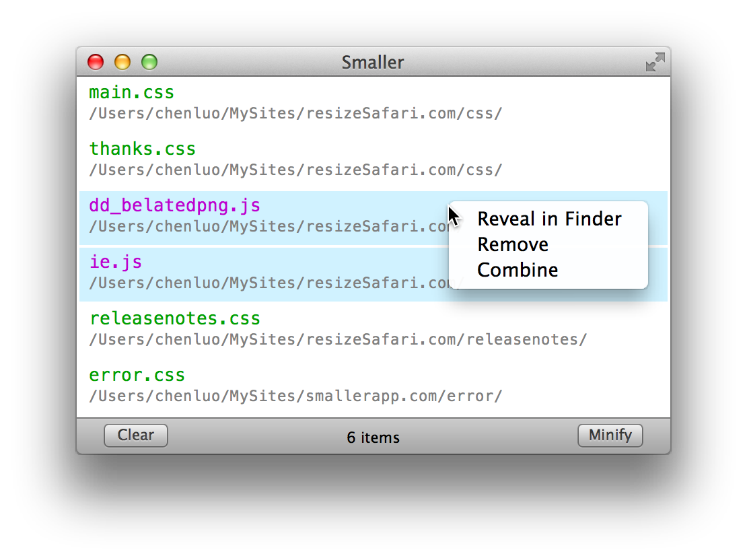Select the releasenotes.css file entry

(x=373, y=329)
